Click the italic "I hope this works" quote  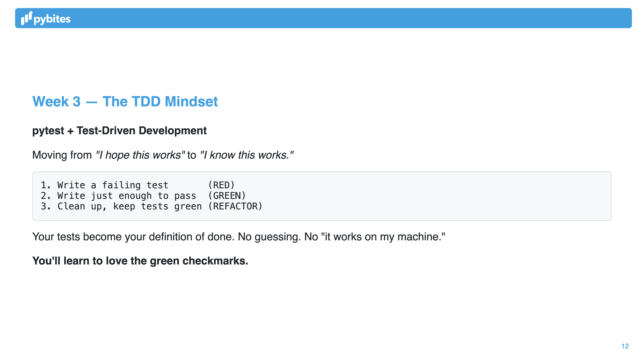click(x=141, y=155)
